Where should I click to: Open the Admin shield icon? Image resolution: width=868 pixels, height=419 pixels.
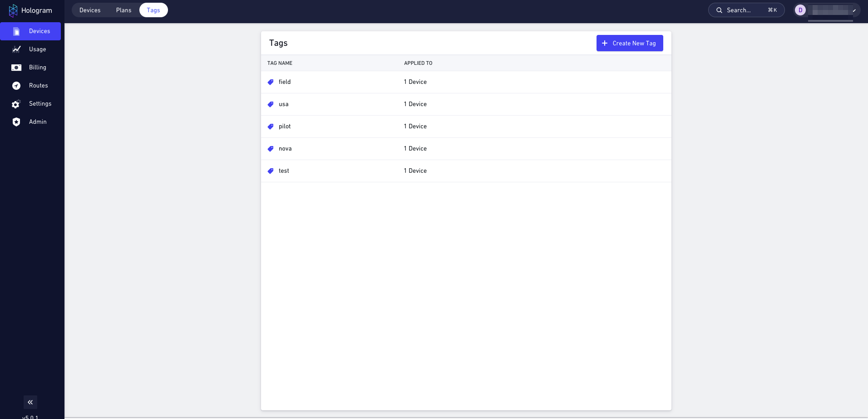[16, 122]
